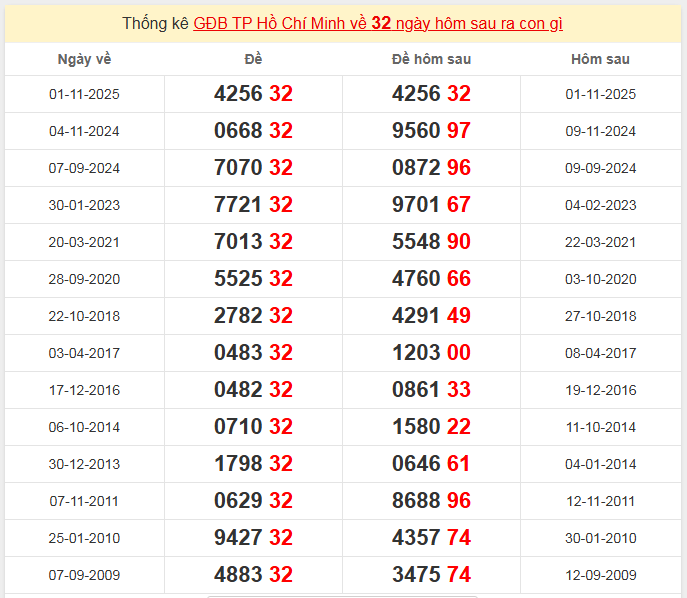Click the result number 7721 32
687x598 pixels.
pos(253,205)
